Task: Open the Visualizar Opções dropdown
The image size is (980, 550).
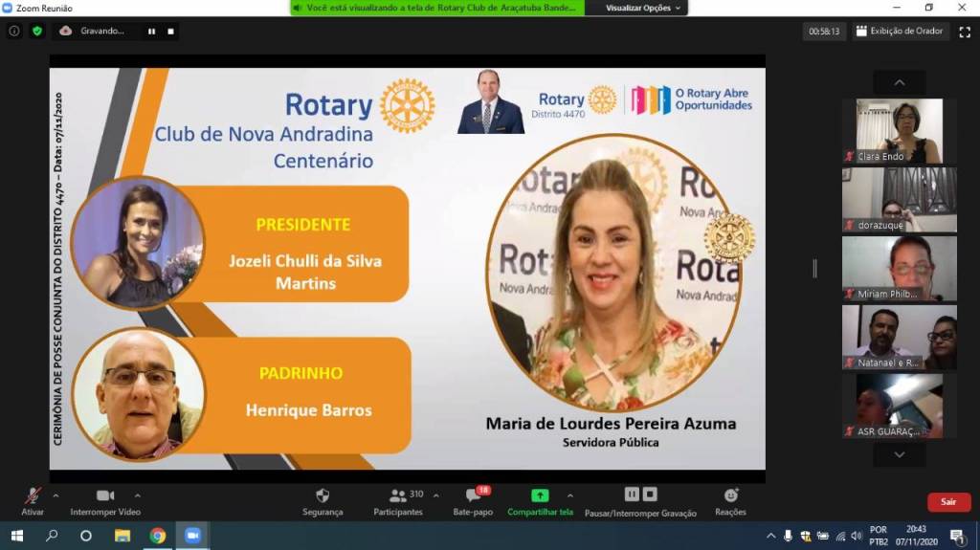Action: pyautogui.click(x=644, y=8)
